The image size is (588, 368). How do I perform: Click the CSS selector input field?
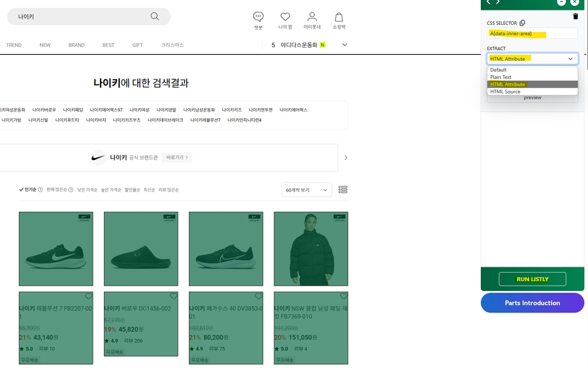coord(532,33)
